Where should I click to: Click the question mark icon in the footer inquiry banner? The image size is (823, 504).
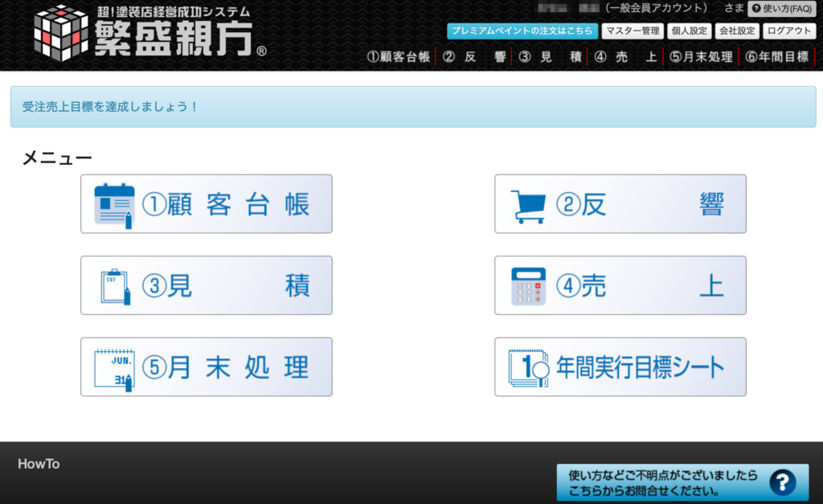[783, 482]
